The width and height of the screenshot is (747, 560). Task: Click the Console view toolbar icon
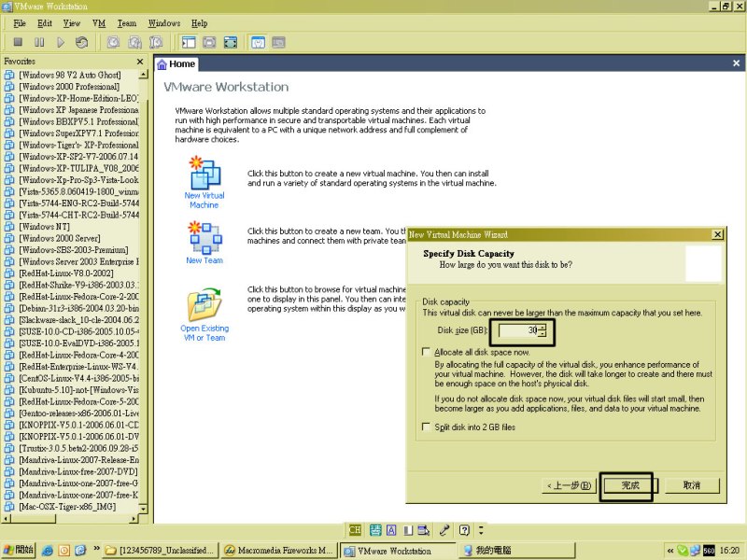click(278, 42)
